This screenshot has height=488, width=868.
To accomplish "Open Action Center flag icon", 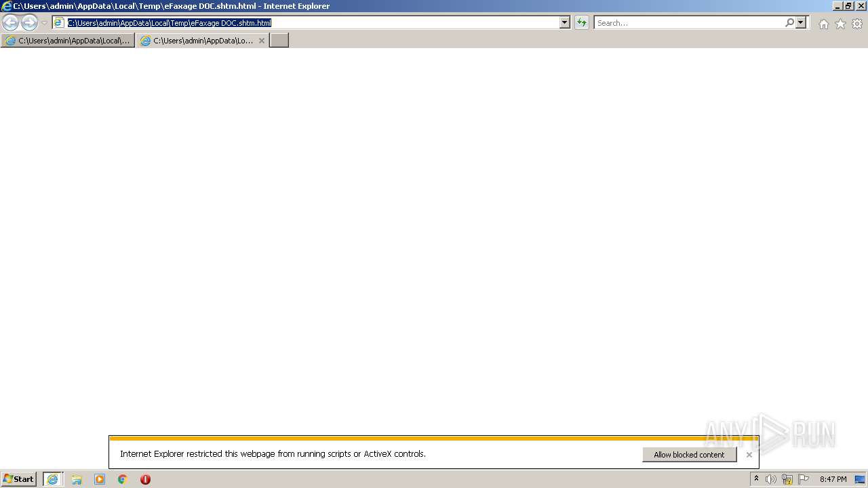I will pyautogui.click(x=804, y=479).
